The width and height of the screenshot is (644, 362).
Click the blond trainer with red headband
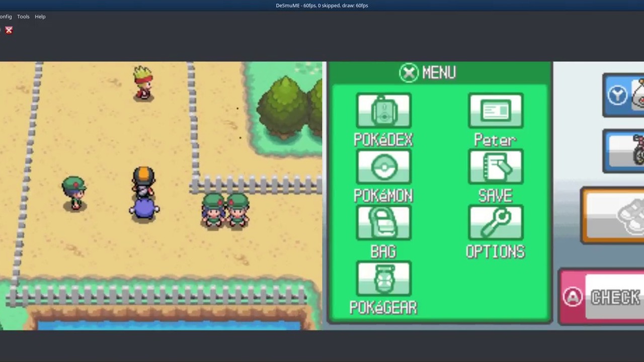click(143, 83)
